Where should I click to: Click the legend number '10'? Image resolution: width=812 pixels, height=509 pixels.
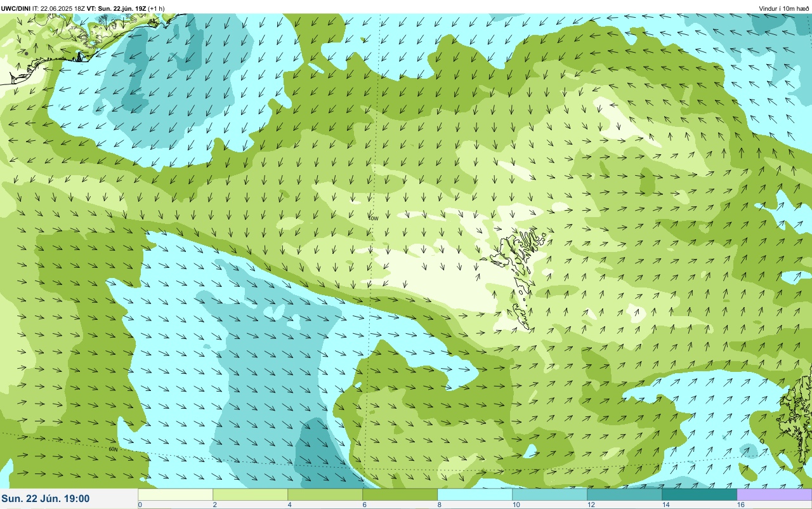[x=516, y=505]
